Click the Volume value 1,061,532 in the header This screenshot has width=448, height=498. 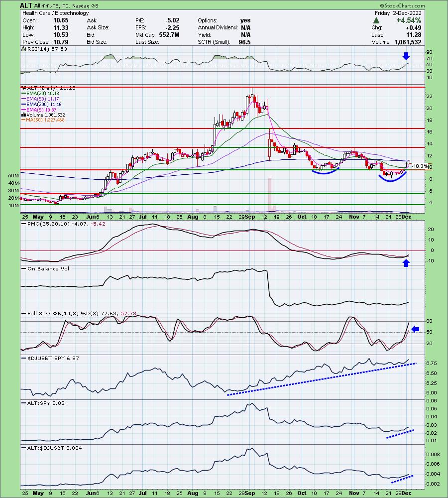click(x=408, y=42)
